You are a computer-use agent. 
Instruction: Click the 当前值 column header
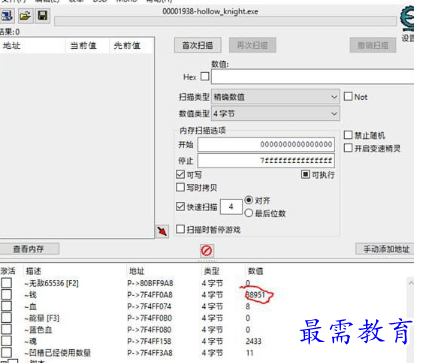(x=83, y=46)
